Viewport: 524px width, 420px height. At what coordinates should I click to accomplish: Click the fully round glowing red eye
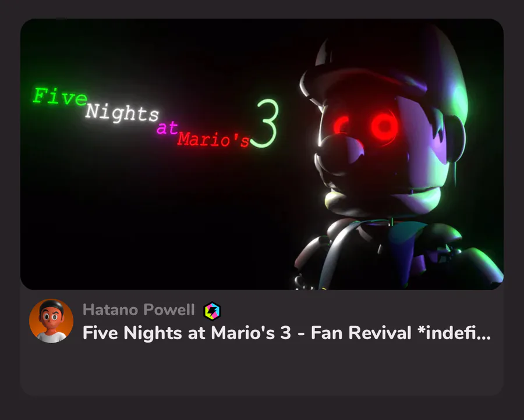tap(384, 126)
